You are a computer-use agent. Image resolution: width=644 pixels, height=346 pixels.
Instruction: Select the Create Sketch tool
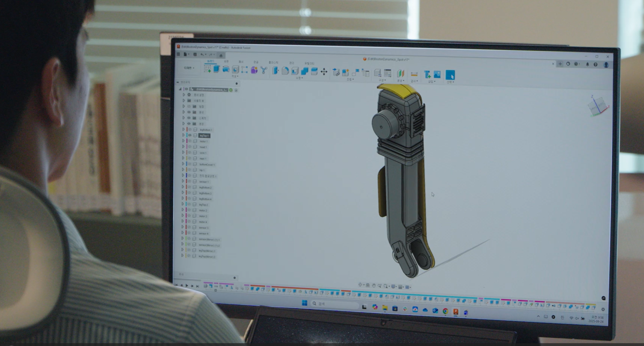click(x=207, y=69)
